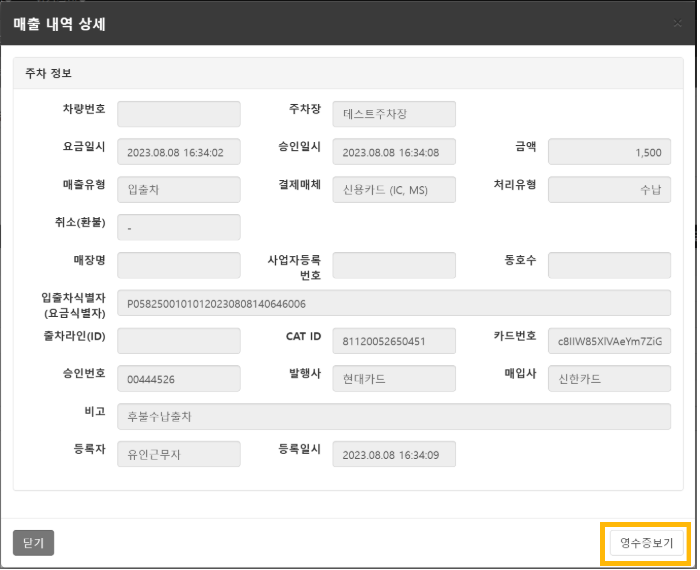Click the 승인일시 label

300,147
